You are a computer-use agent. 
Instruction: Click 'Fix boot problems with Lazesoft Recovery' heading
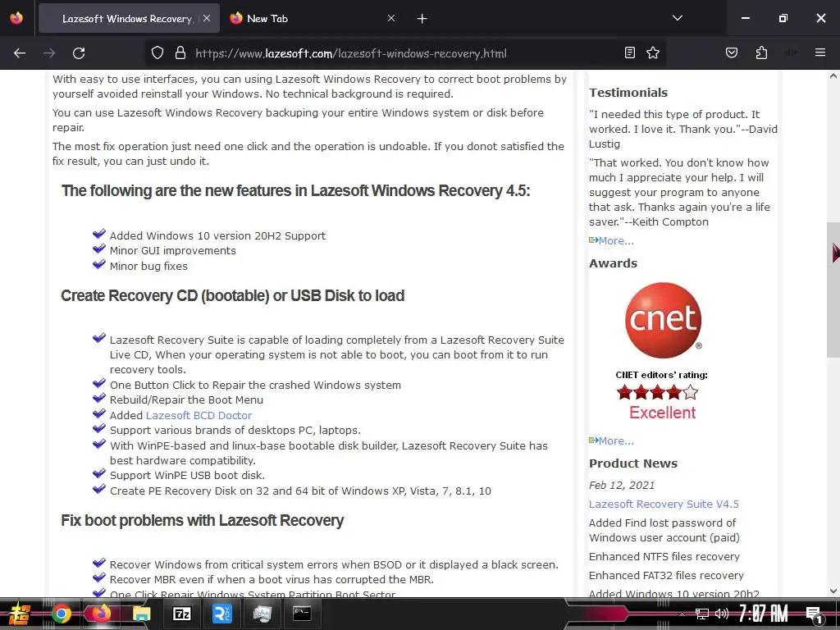click(x=203, y=521)
